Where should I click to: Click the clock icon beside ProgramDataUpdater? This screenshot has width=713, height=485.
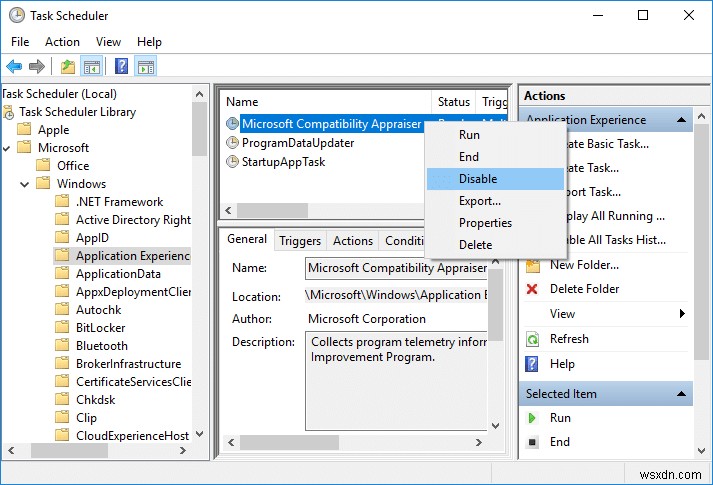[232, 143]
